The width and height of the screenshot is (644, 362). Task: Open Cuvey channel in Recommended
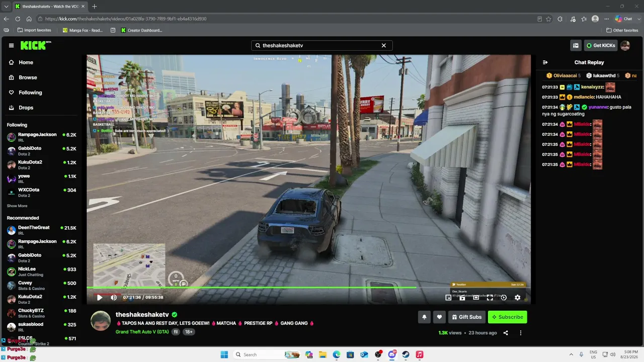(41, 286)
